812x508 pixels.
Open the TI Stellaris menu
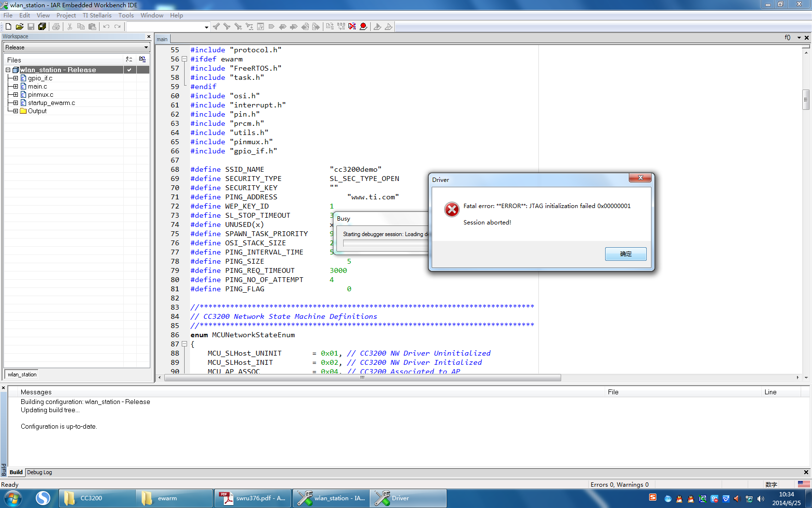pos(97,15)
